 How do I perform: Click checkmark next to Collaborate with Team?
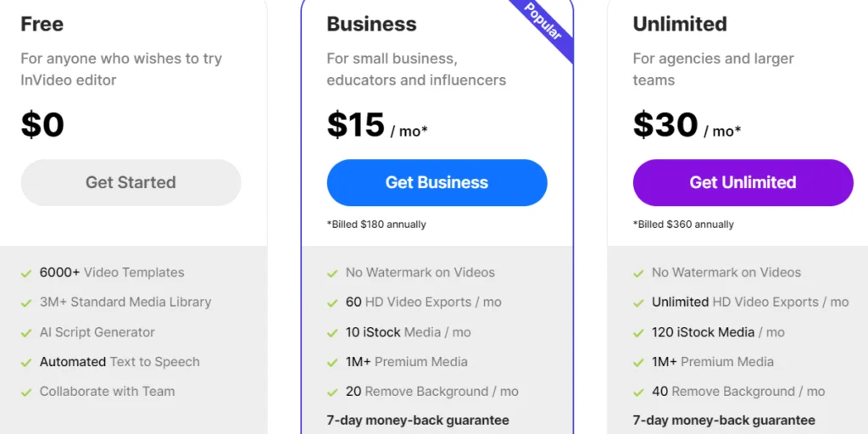[x=26, y=392]
